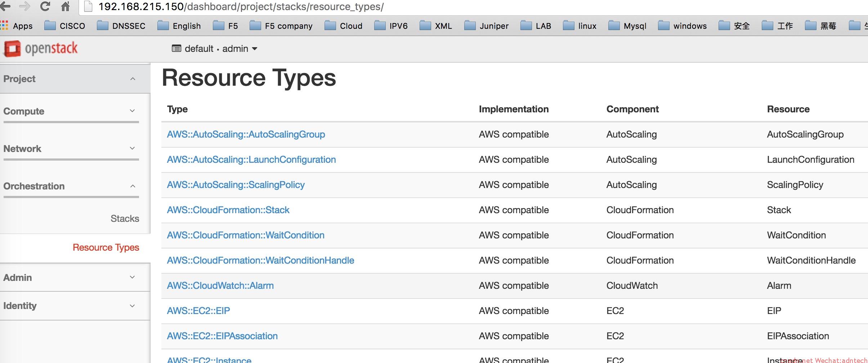Open the linux bookmark folder
The width and height of the screenshot is (868, 363).
pyautogui.click(x=580, y=26)
